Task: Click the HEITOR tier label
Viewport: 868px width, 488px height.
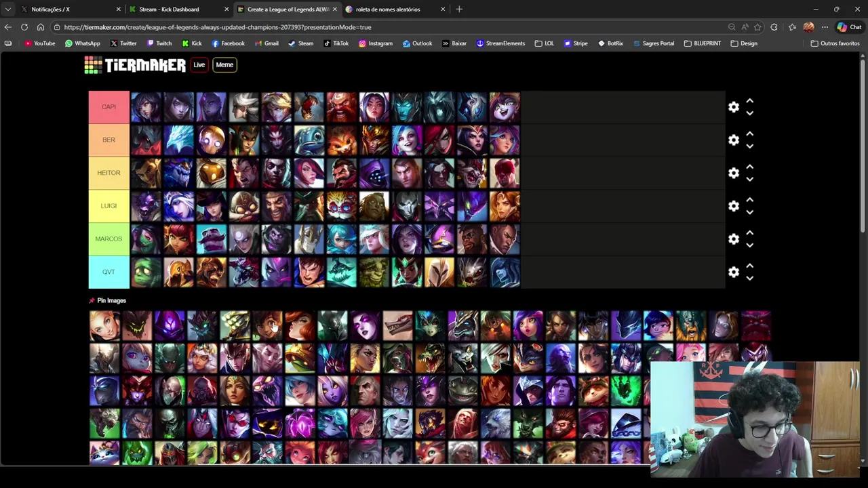Action: pos(108,173)
